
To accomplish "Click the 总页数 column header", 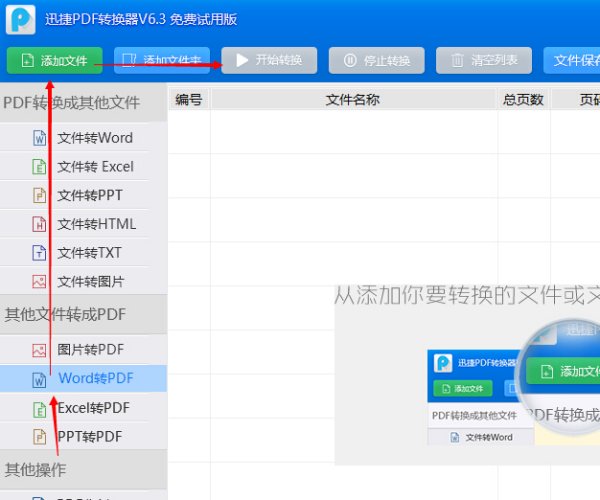I will [523, 99].
